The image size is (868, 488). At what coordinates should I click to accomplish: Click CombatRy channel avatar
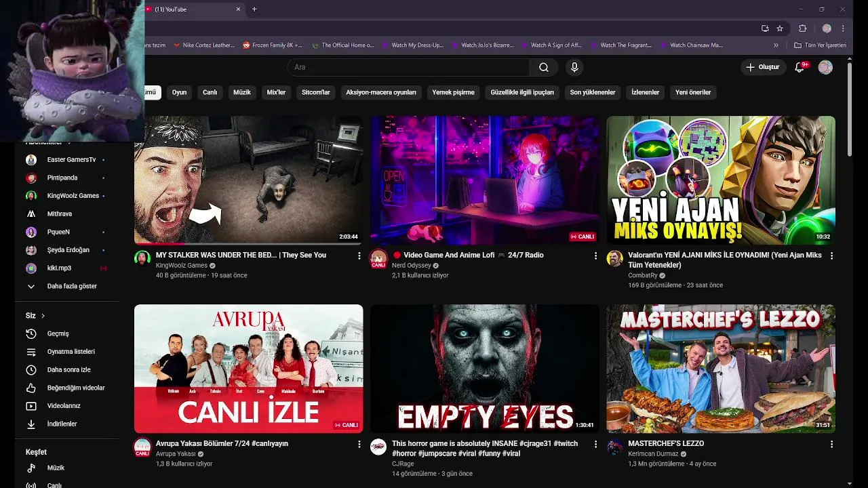click(x=614, y=258)
